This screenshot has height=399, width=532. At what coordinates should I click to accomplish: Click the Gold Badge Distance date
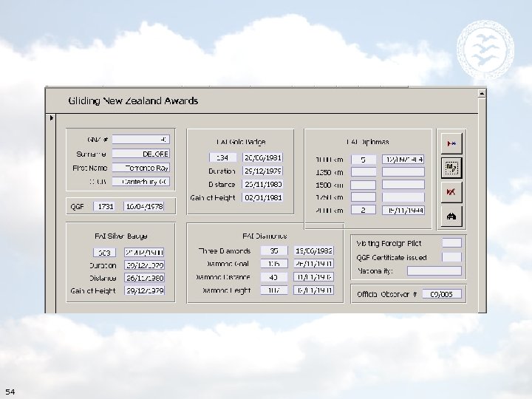(x=262, y=184)
